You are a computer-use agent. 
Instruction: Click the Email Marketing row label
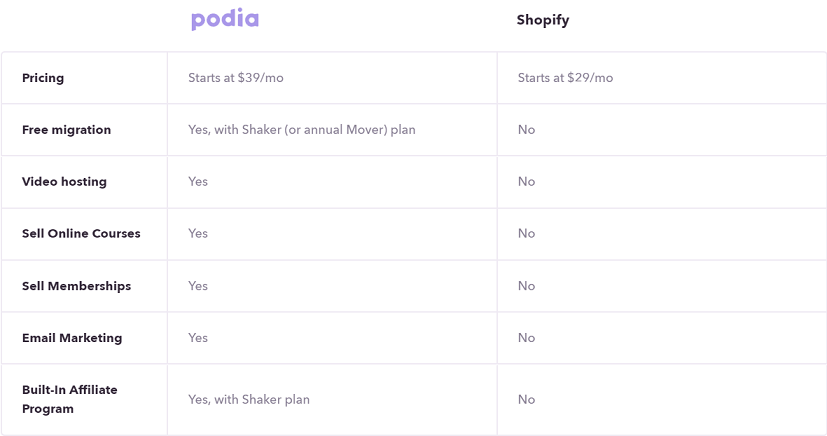click(72, 338)
